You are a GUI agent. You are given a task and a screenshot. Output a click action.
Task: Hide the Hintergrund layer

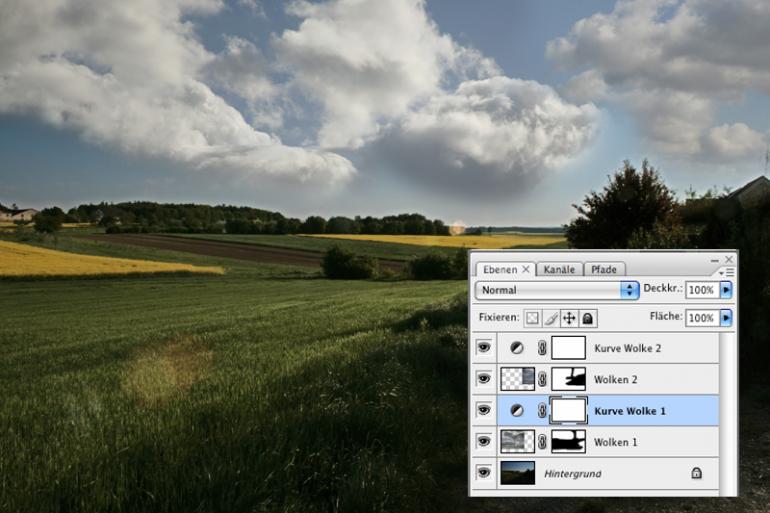tap(484, 473)
